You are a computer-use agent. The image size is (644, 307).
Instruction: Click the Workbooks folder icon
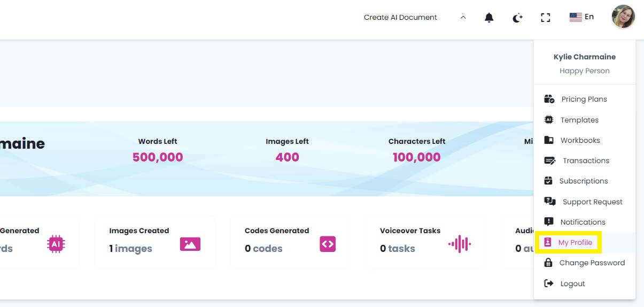[x=549, y=140]
